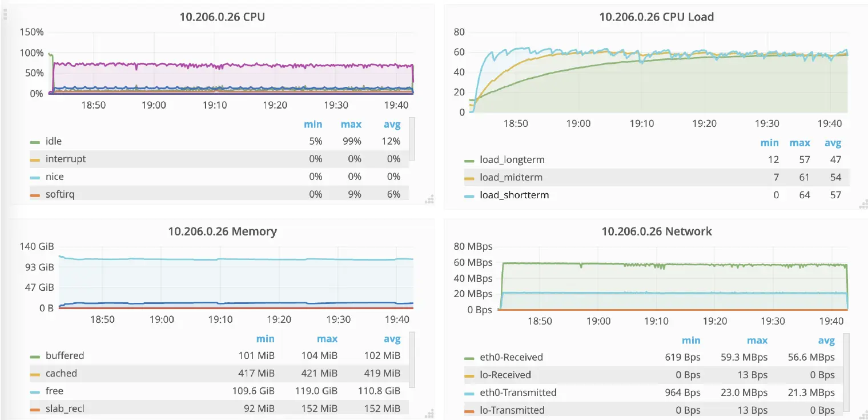Image resolution: width=868 pixels, height=420 pixels.
Task: Open color picker for load_midterm series
Action: [469, 178]
